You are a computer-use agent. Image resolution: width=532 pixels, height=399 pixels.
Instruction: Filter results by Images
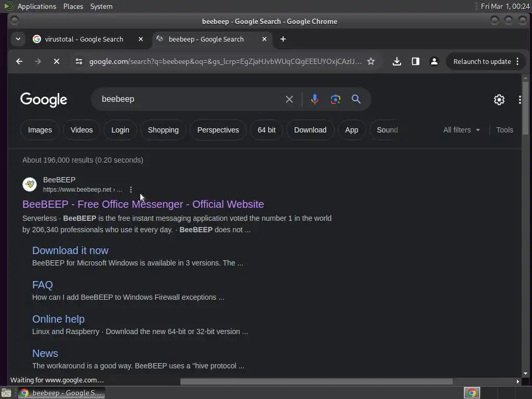point(39,130)
